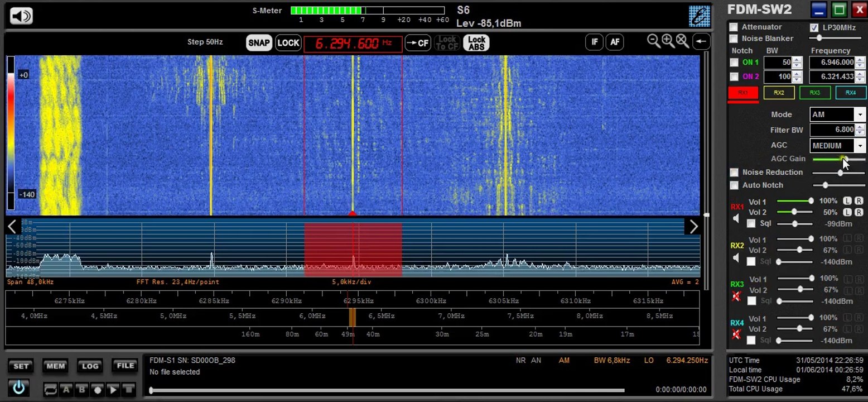This screenshot has width=868, height=402.
Task: Click the frequency display 6.294.600 Hz
Action: point(353,44)
